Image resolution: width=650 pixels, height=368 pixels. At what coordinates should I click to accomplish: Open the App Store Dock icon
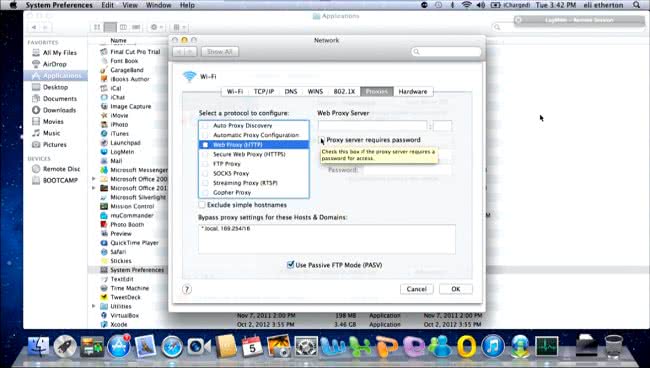click(x=119, y=346)
